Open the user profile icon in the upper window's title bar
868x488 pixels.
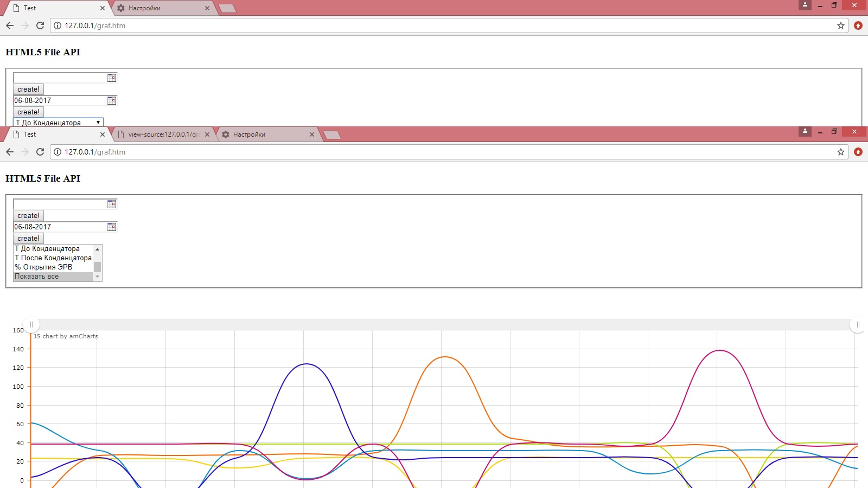pyautogui.click(x=805, y=5)
